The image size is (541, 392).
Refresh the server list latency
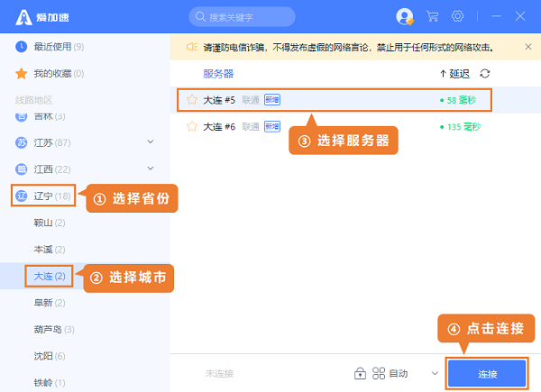click(x=485, y=74)
